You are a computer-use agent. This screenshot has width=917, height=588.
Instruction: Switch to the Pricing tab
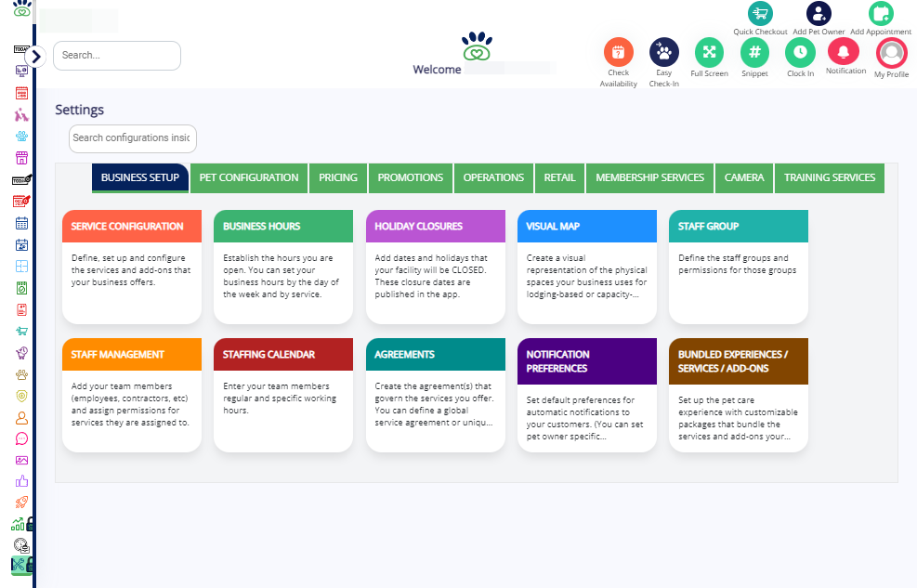point(338,177)
